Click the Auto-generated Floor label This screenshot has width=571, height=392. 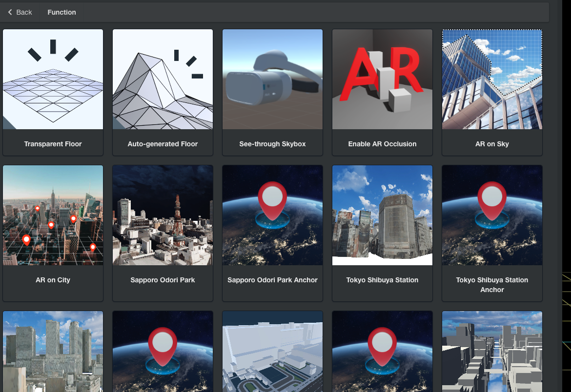pos(163,144)
